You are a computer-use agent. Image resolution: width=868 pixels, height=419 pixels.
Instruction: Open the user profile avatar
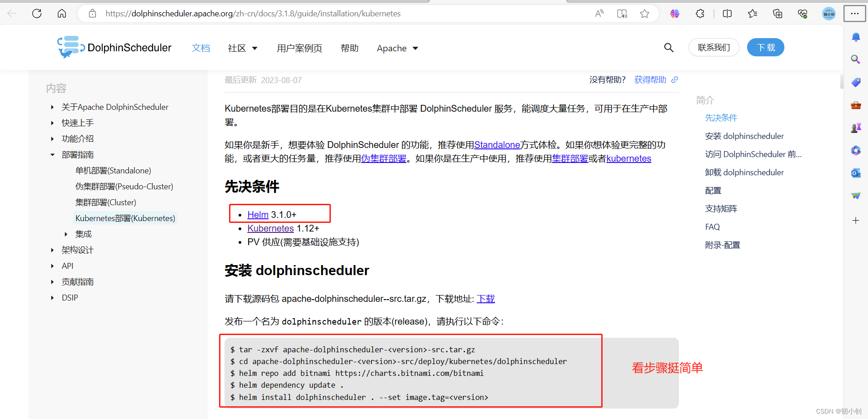point(829,14)
